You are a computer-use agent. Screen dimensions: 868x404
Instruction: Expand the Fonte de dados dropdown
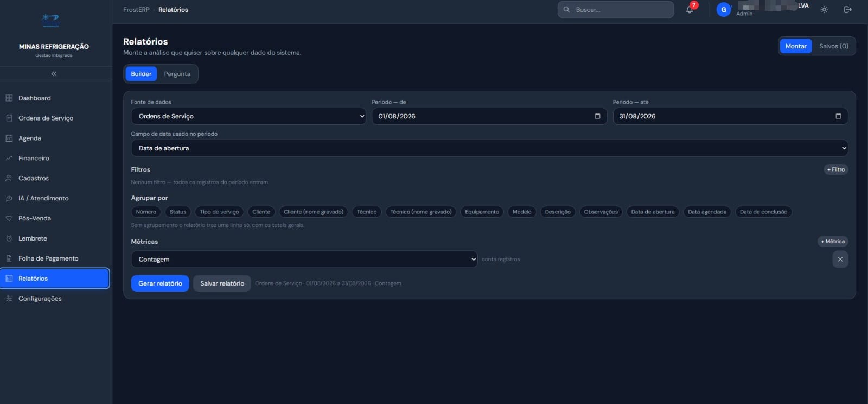248,116
